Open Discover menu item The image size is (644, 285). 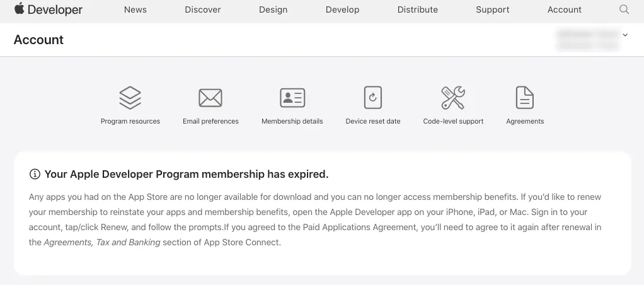click(202, 9)
